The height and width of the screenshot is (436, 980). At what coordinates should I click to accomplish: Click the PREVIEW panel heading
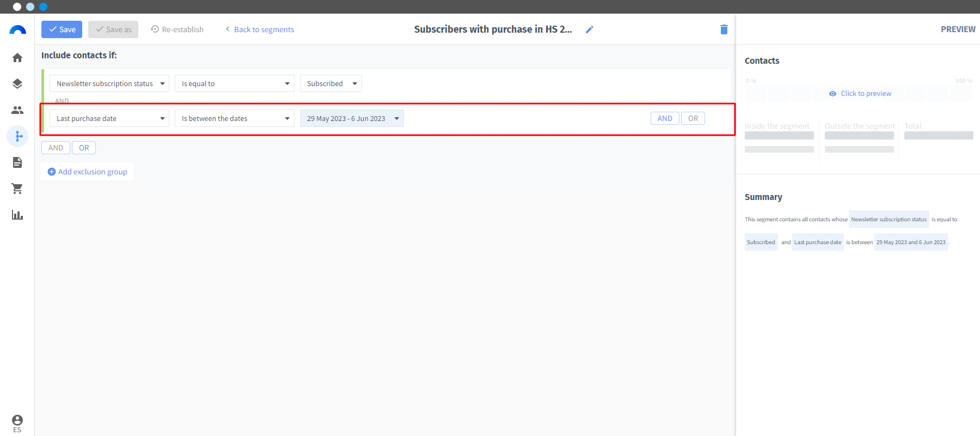pos(958,29)
